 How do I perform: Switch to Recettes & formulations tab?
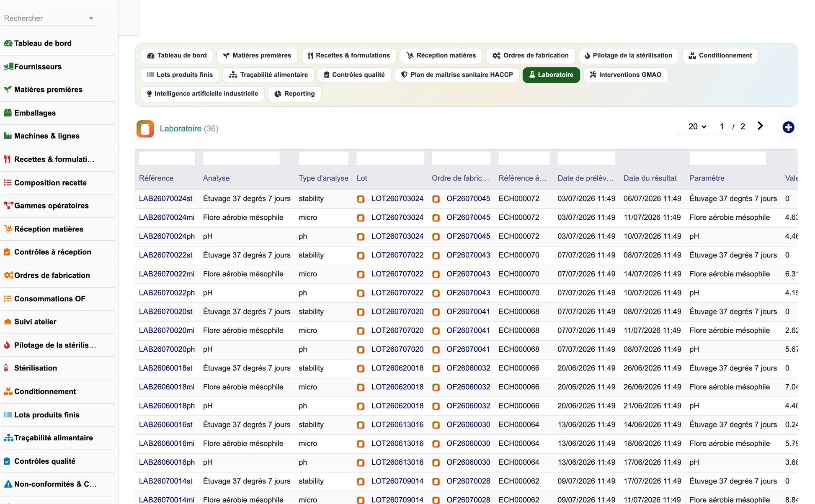[348, 56]
